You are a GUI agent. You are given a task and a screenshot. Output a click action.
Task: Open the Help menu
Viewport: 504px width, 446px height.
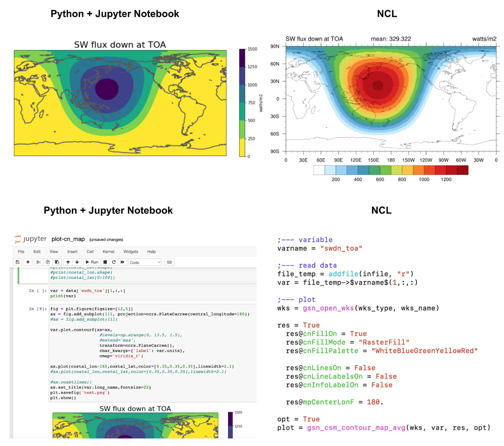pyautogui.click(x=152, y=251)
